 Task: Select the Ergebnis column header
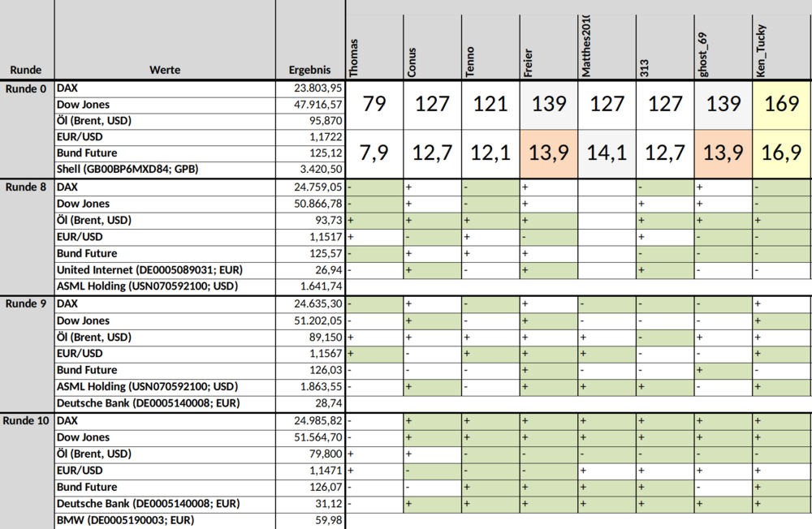(310, 70)
